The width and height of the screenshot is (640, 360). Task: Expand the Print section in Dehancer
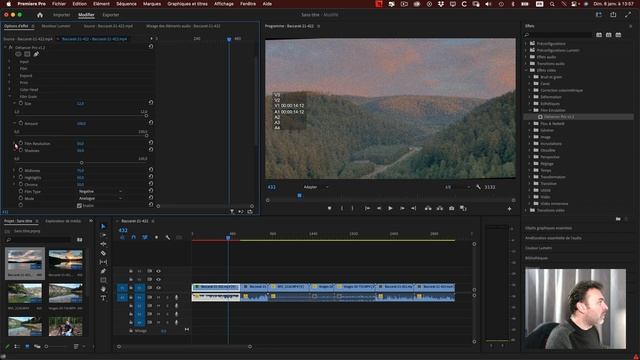[x=10, y=82]
